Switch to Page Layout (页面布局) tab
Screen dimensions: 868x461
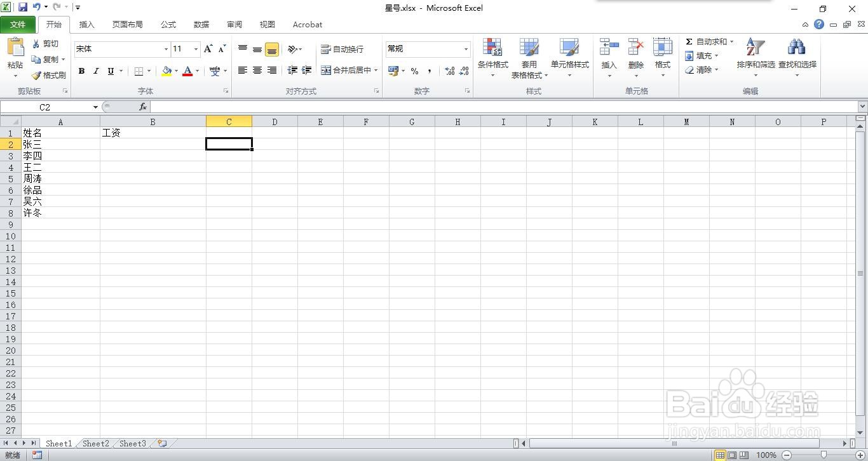[x=127, y=24]
